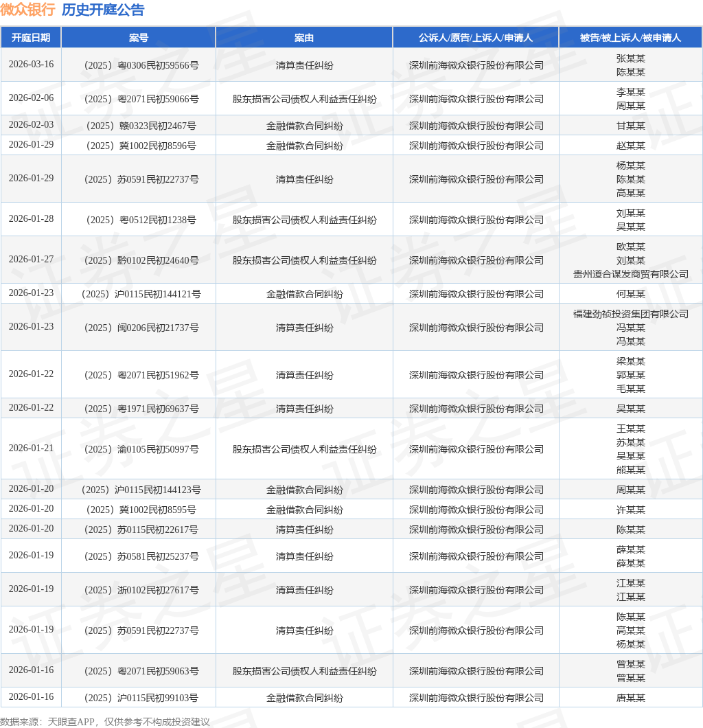Click 清算责任纠纷 in the 2026-03-16 row
This screenshot has height=728, width=703.
304,65
